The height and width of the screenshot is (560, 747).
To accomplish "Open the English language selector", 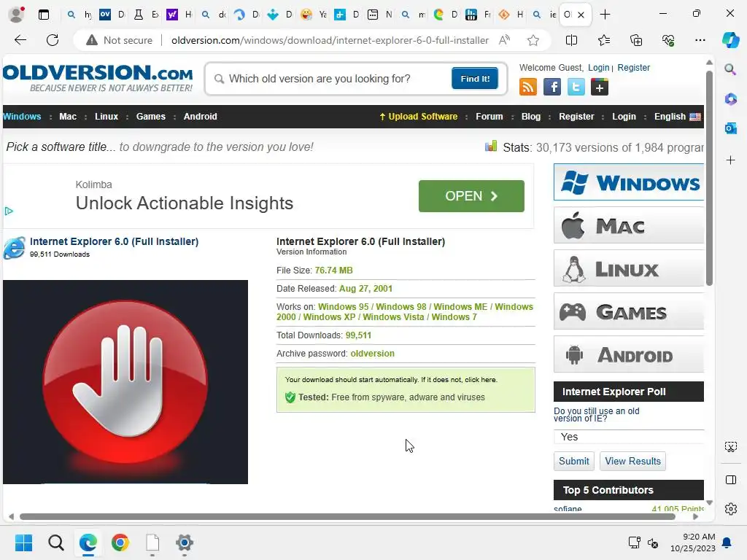I will pyautogui.click(x=677, y=117).
